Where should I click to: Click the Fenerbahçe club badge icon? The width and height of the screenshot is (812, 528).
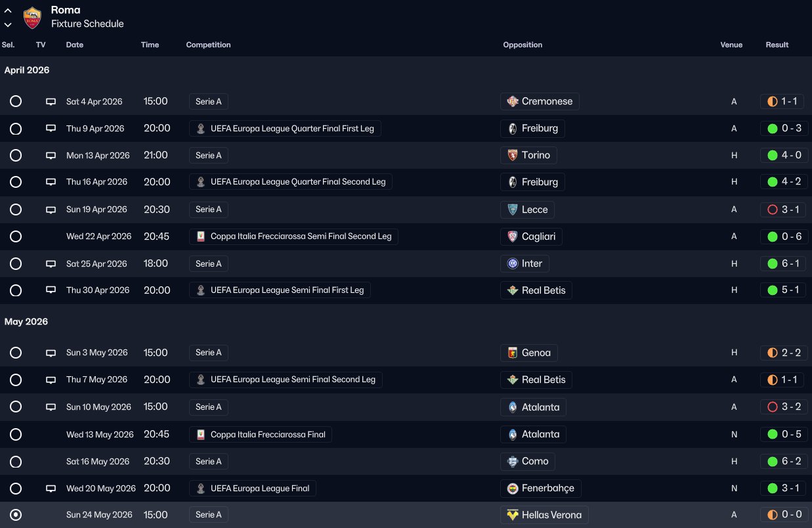tap(513, 489)
